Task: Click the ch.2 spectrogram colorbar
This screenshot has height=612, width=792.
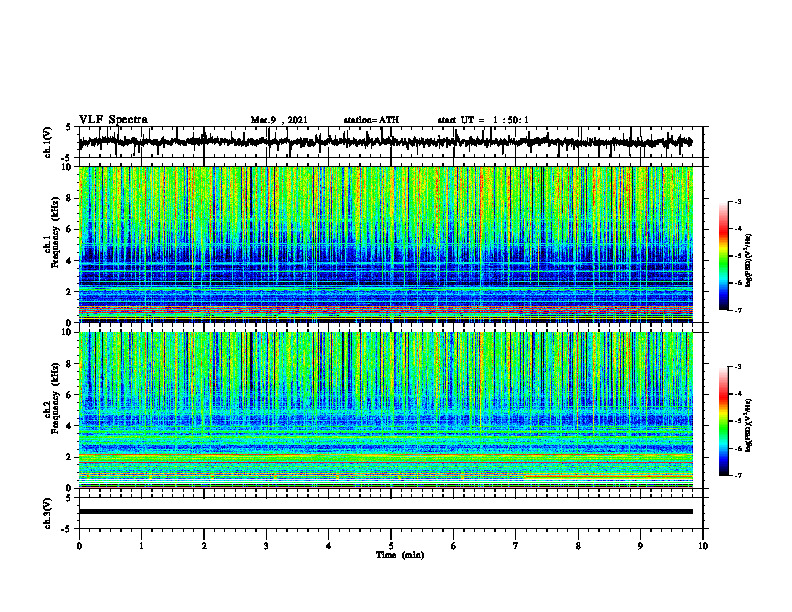Action: [x=724, y=421]
